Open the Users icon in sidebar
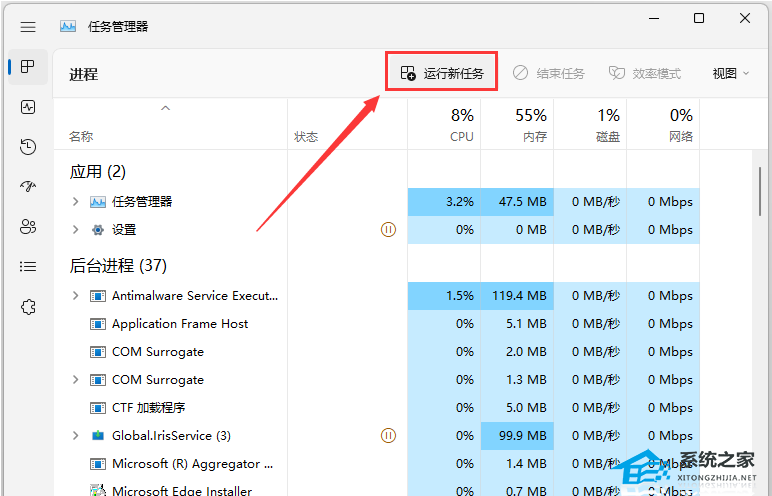This screenshot has width=772, height=496. coord(28,227)
